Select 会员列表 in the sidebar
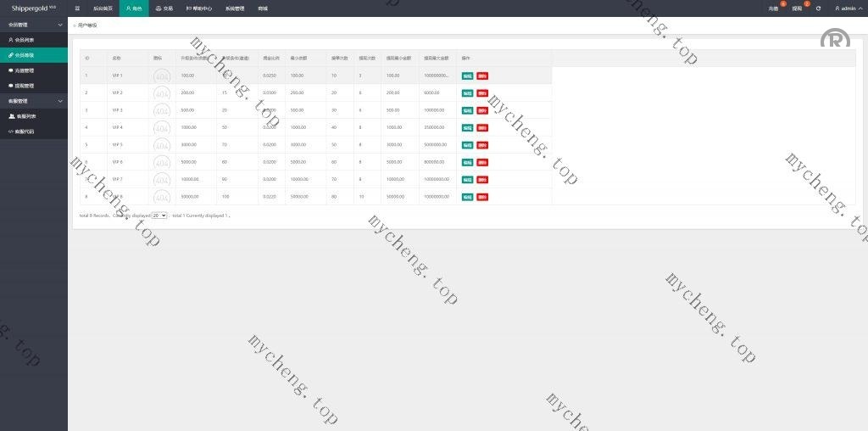868x431 pixels. coord(25,40)
